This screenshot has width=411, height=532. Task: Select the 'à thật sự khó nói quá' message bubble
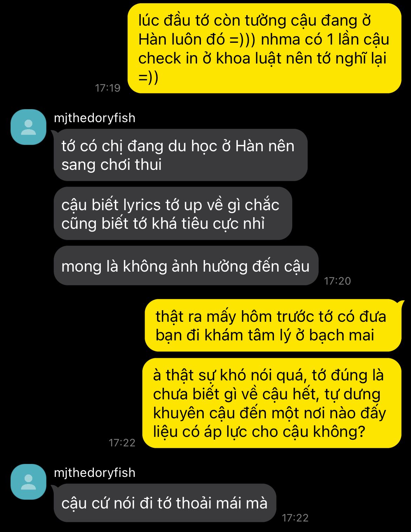pyautogui.click(x=272, y=403)
